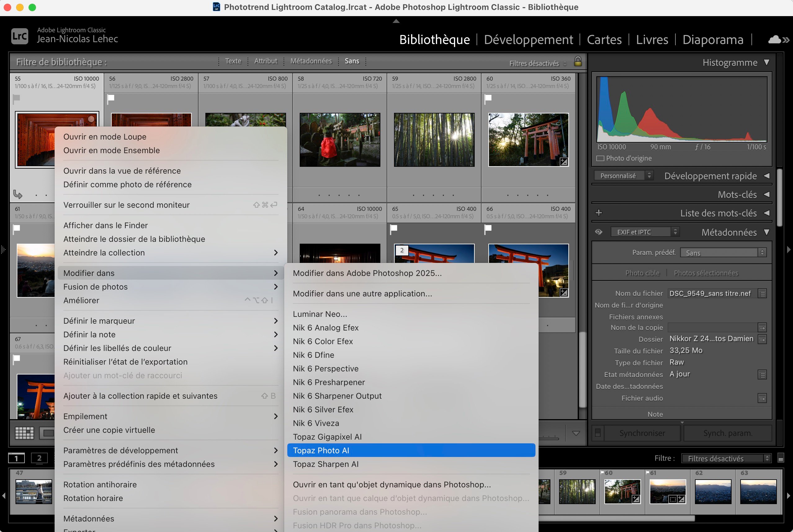Choose Topaz Photo AI in submenu
The height and width of the screenshot is (532, 793).
click(x=411, y=450)
